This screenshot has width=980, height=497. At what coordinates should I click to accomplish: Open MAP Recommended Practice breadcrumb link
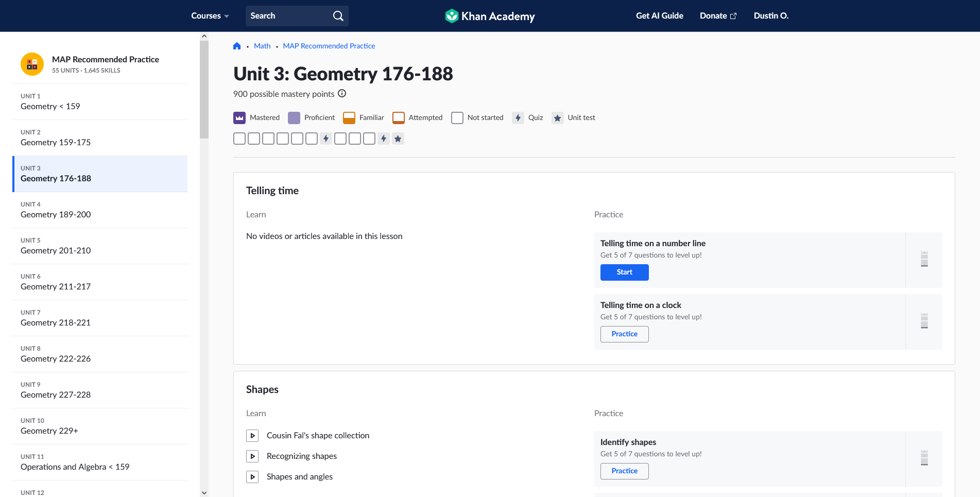pos(329,46)
